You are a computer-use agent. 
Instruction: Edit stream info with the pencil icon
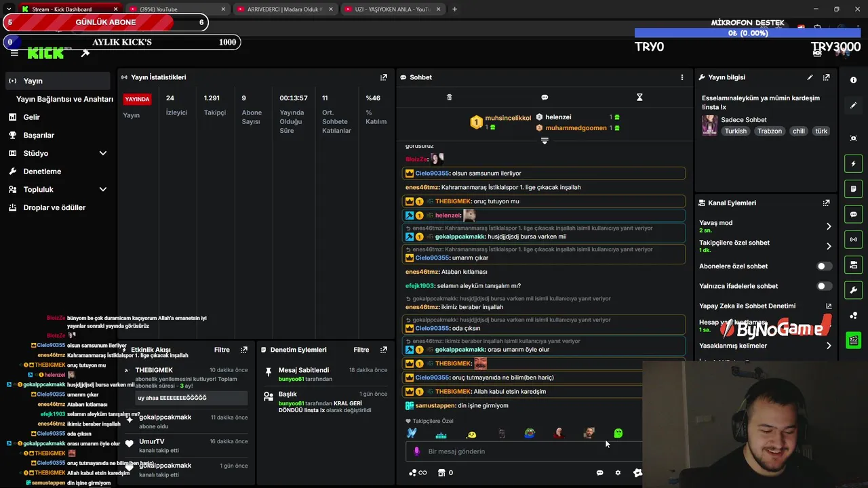(x=810, y=77)
